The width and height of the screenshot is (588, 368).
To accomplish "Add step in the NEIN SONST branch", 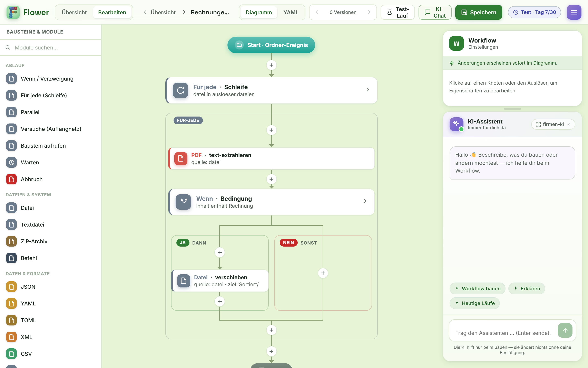I will point(323,273).
